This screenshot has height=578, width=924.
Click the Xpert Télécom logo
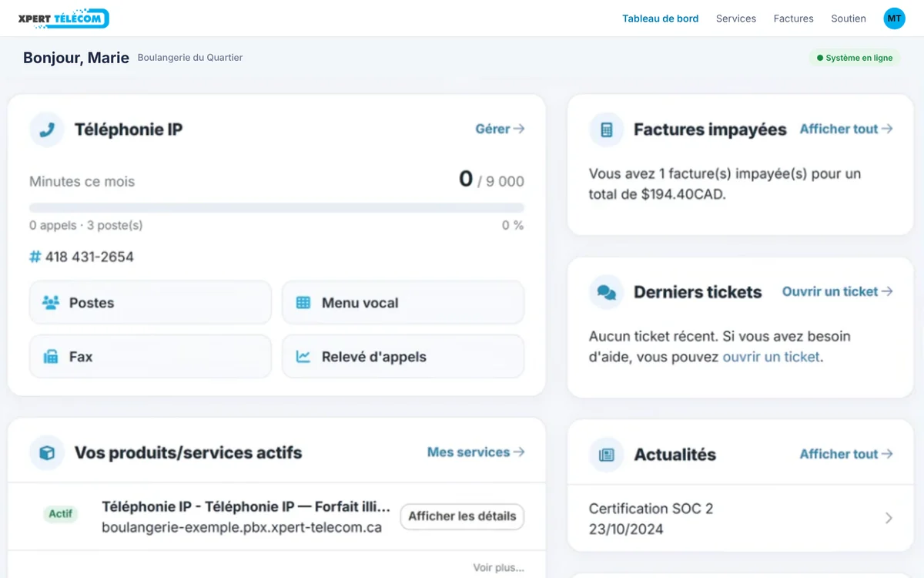click(x=63, y=18)
